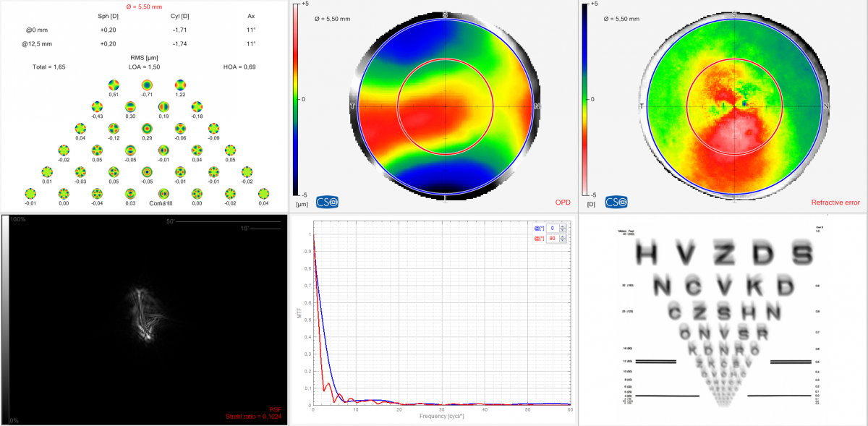Click the PSF grayscale intensity bar
The width and height of the screenshot is (868, 426).
point(6,319)
